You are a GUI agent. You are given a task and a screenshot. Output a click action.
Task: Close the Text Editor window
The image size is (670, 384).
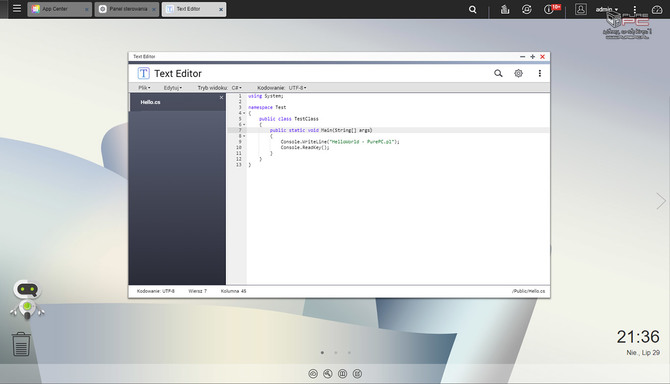click(x=543, y=56)
